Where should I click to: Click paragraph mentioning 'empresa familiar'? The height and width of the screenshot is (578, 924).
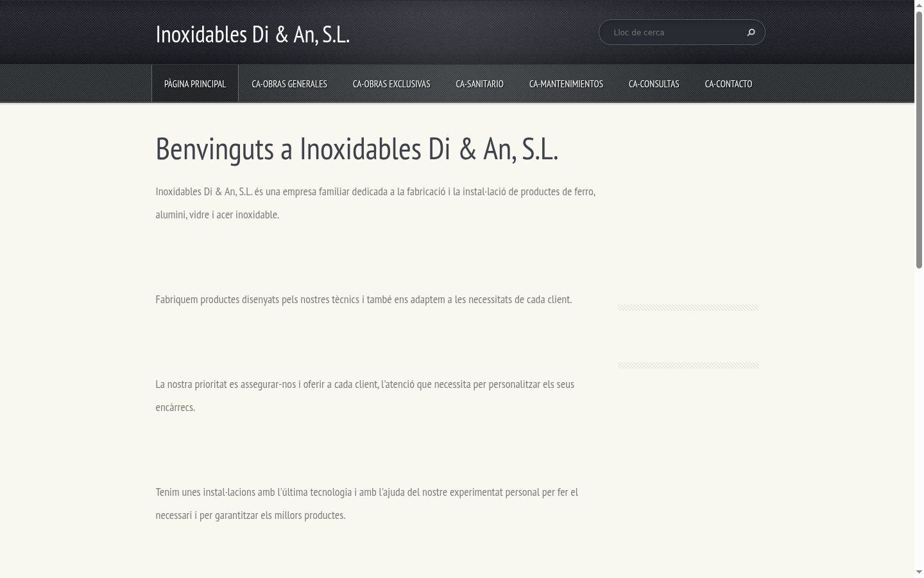click(375, 203)
